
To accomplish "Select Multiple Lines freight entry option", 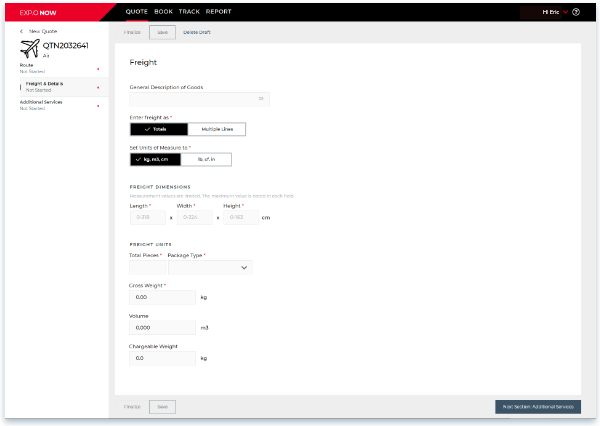I will 217,129.
